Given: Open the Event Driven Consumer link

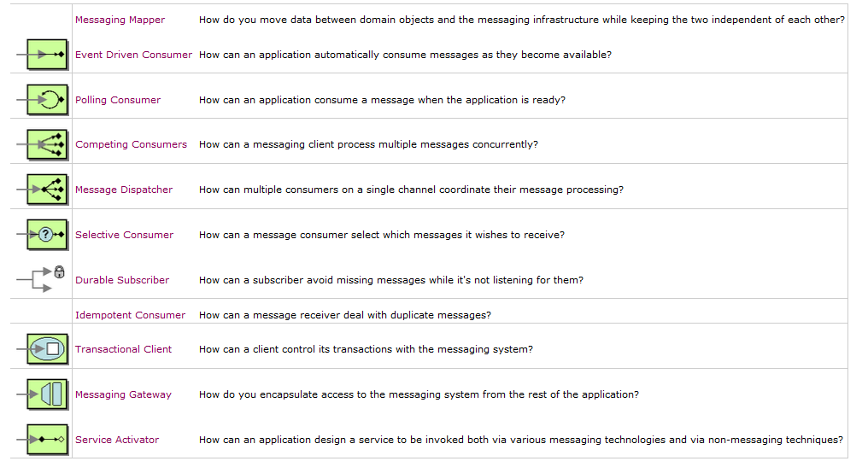Looking at the screenshot, I should [133, 55].
